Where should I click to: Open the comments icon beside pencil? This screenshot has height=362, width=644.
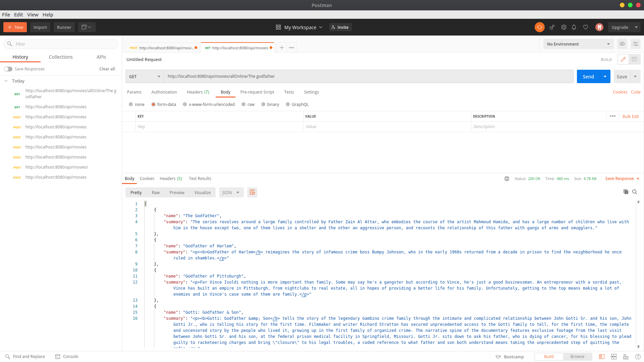tap(634, 59)
